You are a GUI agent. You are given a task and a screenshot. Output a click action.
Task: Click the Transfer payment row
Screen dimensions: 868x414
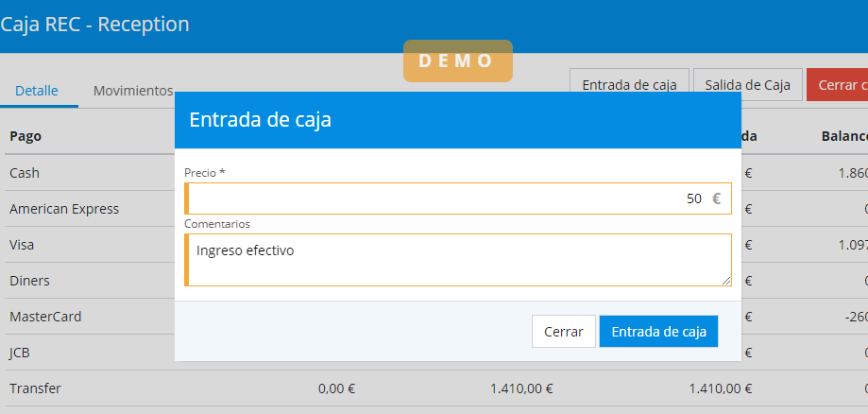coord(35,388)
